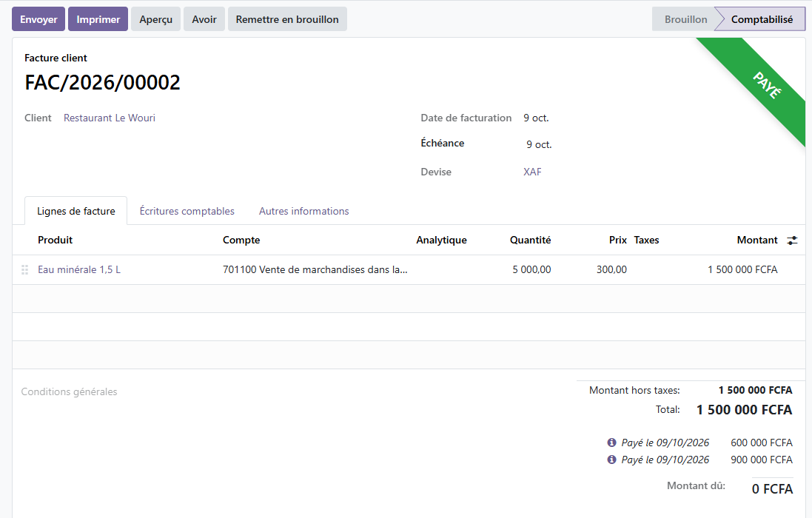Click the Montant hors taxes value
The image size is (812, 518).
pos(755,390)
